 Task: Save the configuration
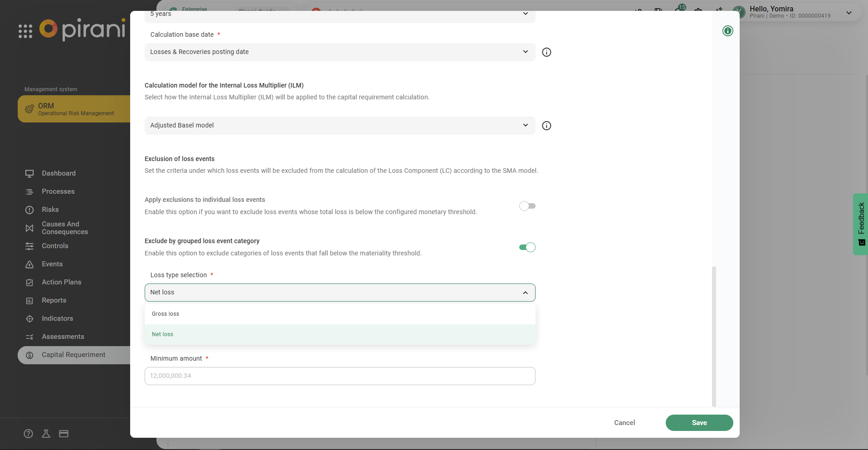[699, 423]
